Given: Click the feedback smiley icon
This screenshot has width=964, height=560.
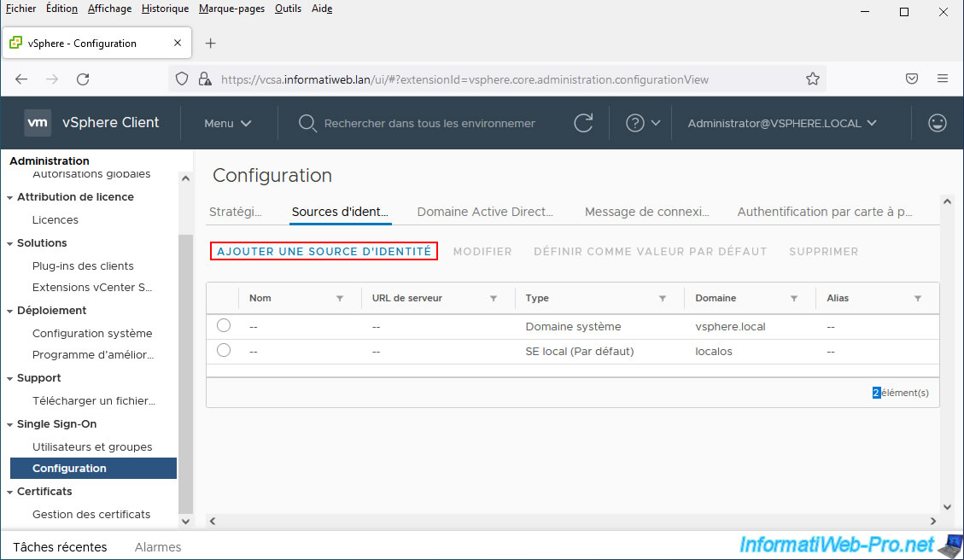Looking at the screenshot, I should [937, 123].
